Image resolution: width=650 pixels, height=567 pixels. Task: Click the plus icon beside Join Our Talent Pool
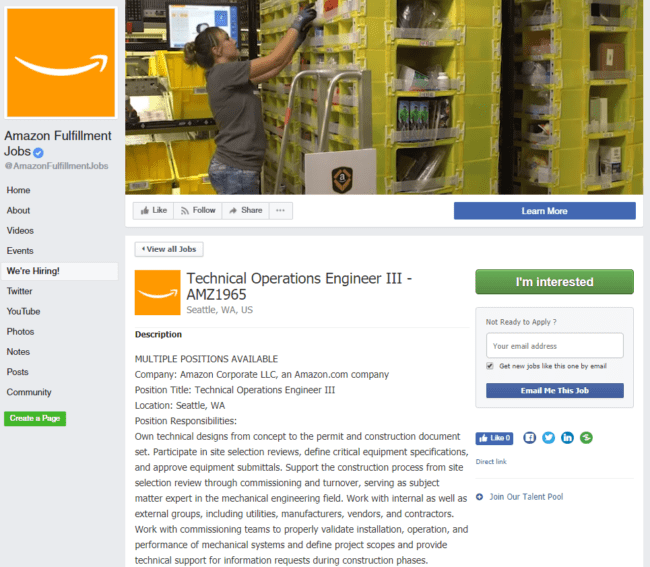pos(479,497)
